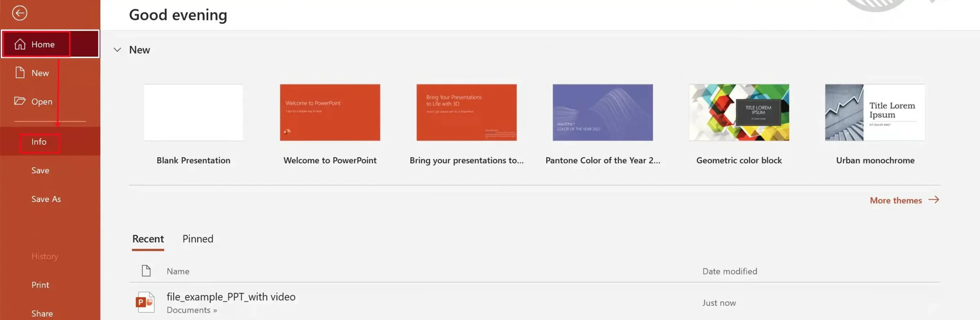980x320 pixels.
Task: Collapse the New section chevron
Action: (x=118, y=50)
